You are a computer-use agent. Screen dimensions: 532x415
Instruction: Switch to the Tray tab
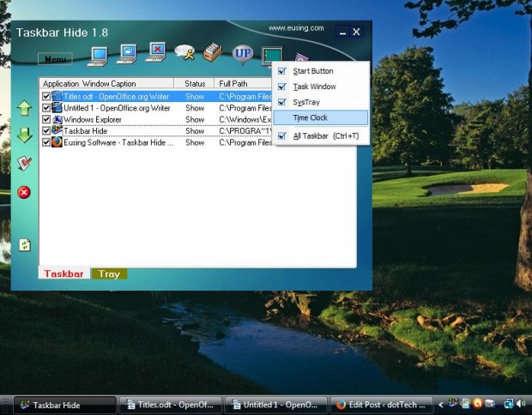point(109,274)
